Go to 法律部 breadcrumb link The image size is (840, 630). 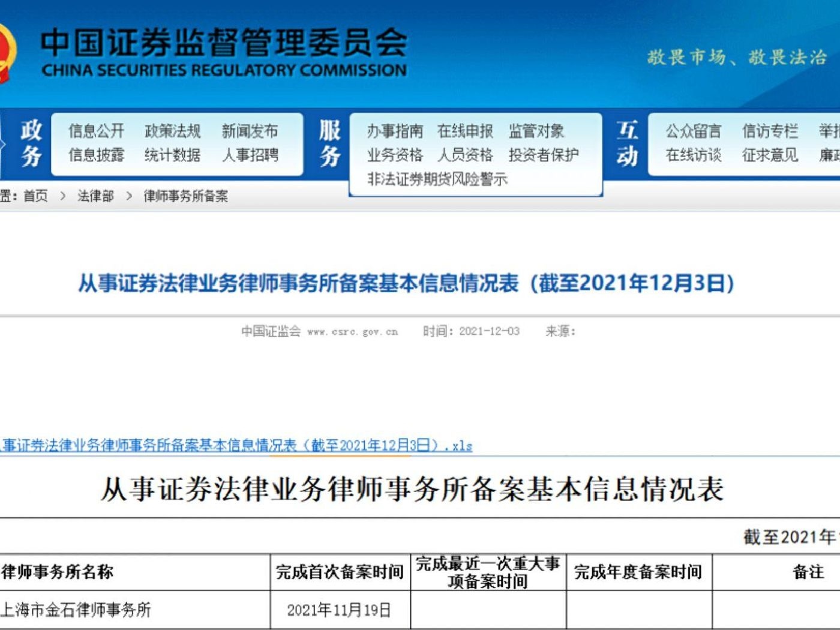pos(95,196)
